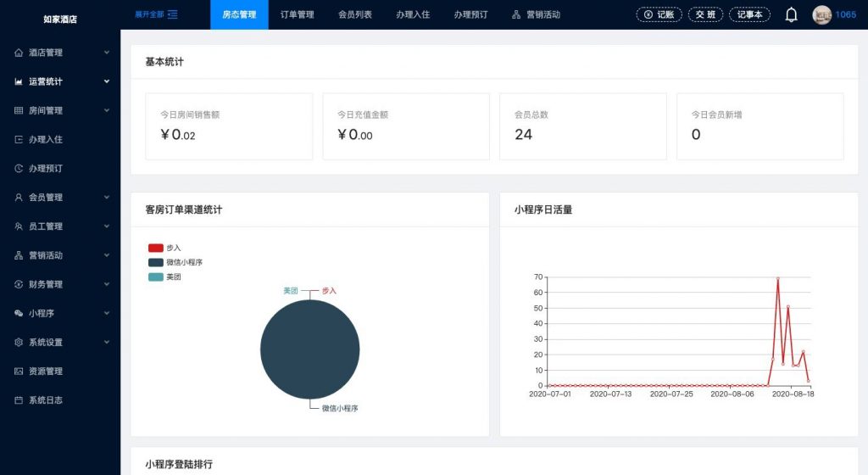The height and width of the screenshot is (475, 868).
Task: Expand the 财务管理 menu chevron
Action: coord(107,284)
